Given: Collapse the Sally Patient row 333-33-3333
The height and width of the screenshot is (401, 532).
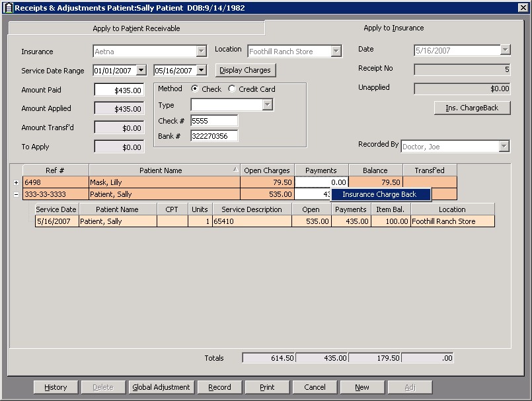Looking at the screenshot, I should pos(16,194).
